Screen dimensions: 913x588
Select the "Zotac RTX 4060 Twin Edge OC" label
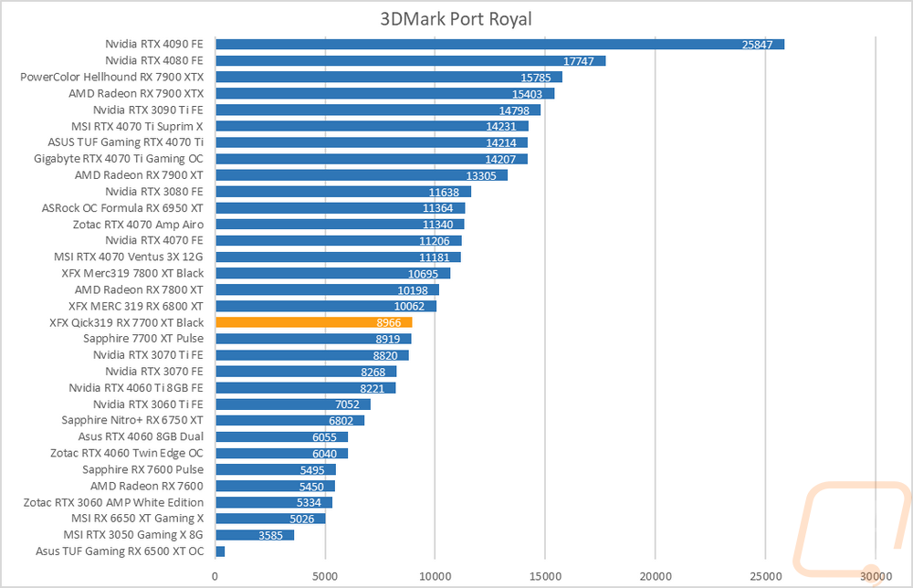(127, 453)
